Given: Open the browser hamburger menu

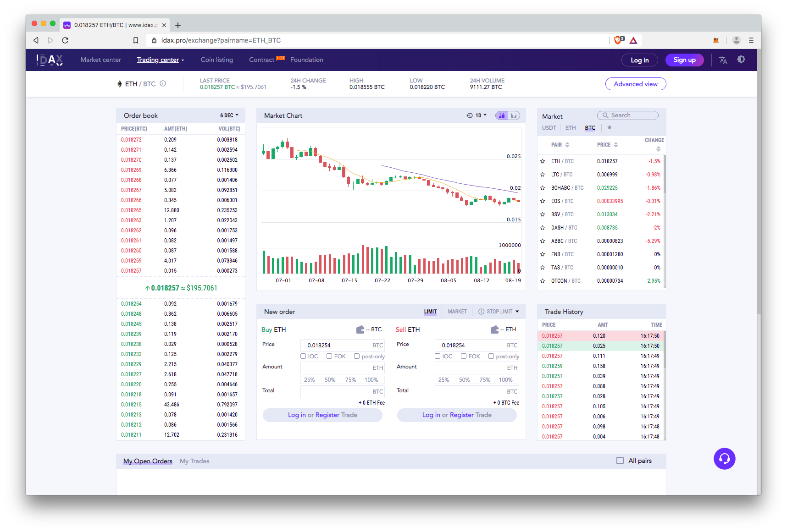Looking at the screenshot, I should coord(751,40).
